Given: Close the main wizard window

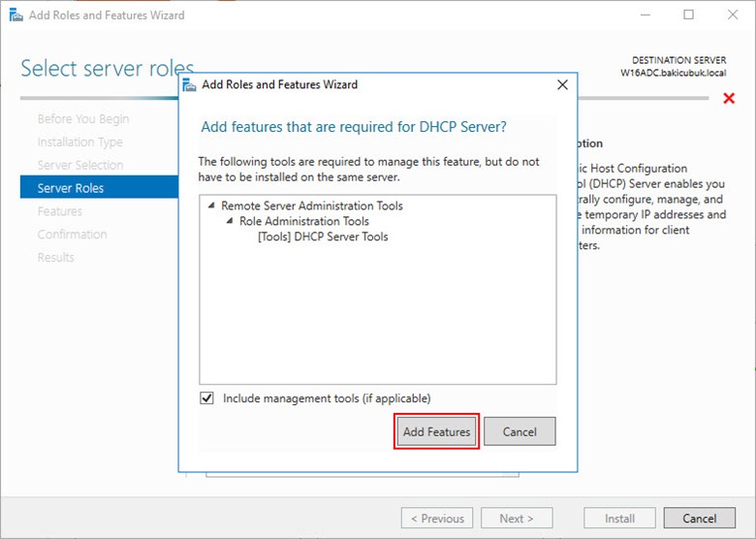Looking at the screenshot, I should pos(733,15).
